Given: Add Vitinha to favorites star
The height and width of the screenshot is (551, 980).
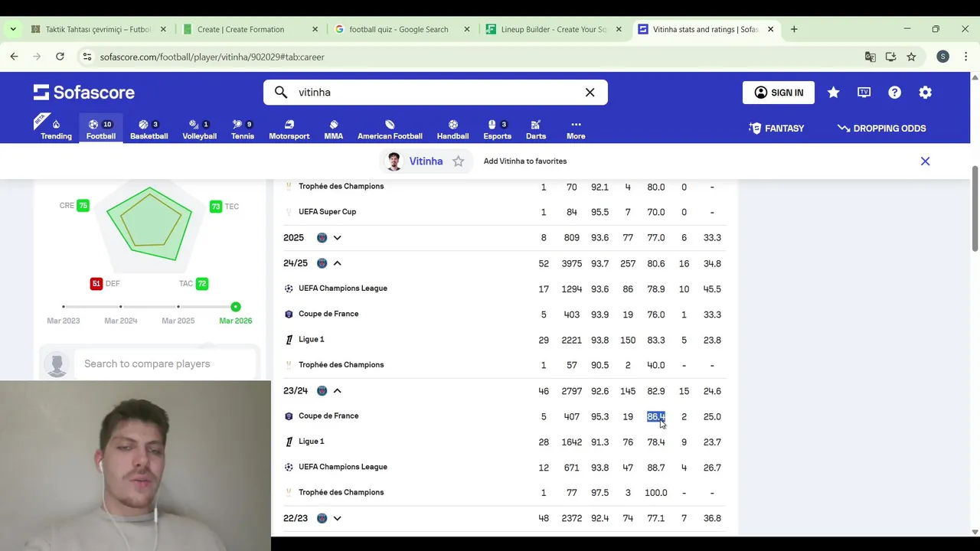Looking at the screenshot, I should [458, 161].
